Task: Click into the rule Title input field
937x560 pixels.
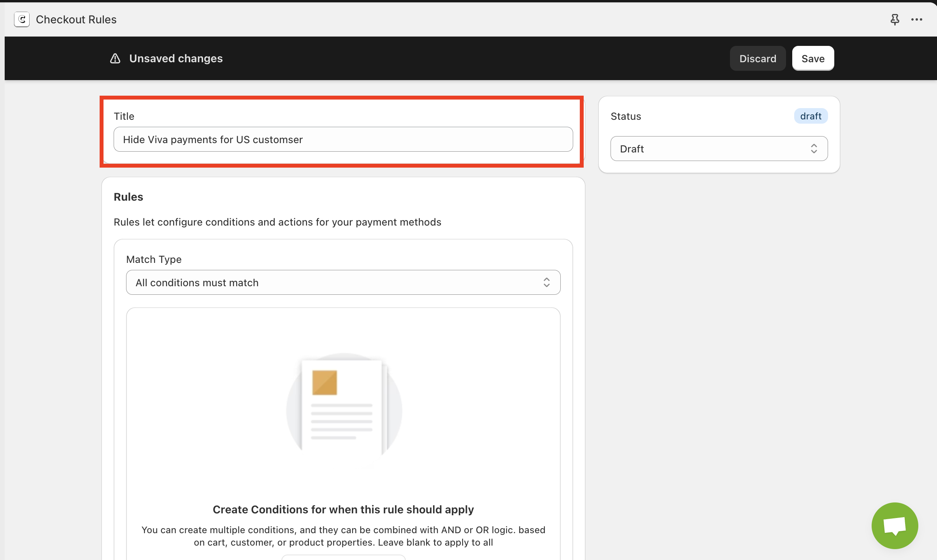Action: pyautogui.click(x=342, y=139)
